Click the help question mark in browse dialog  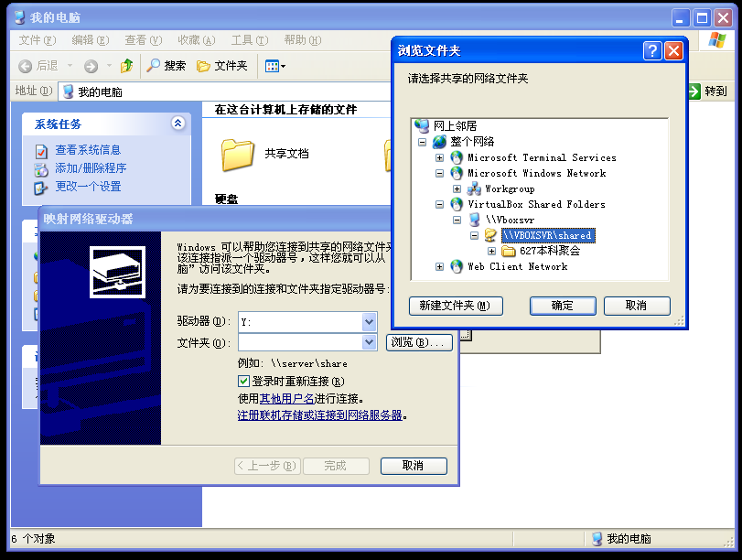point(651,51)
